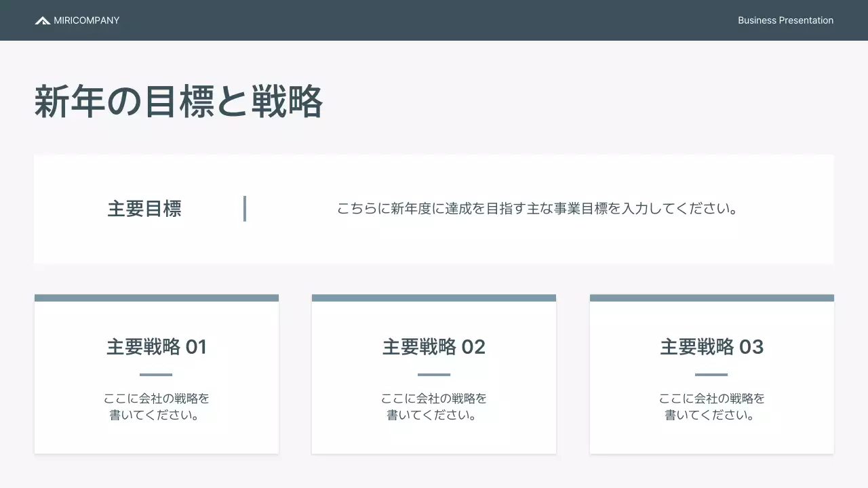Select the slide title 新年の目標と戦略

[179, 102]
